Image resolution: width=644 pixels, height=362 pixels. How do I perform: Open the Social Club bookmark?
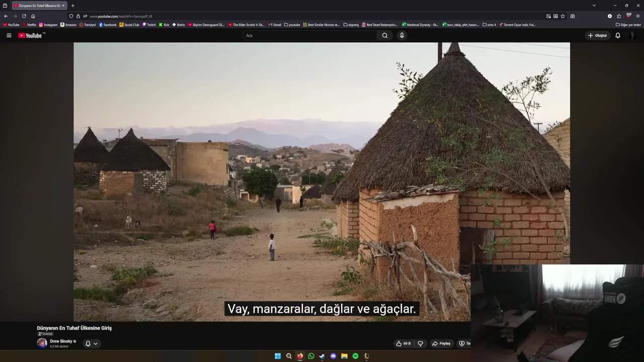tap(129, 25)
